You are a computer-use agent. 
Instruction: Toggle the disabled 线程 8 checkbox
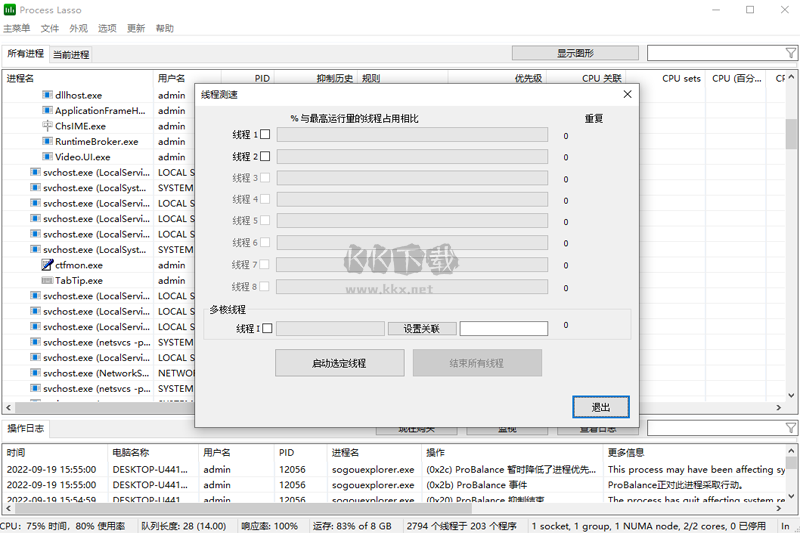[264, 286]
